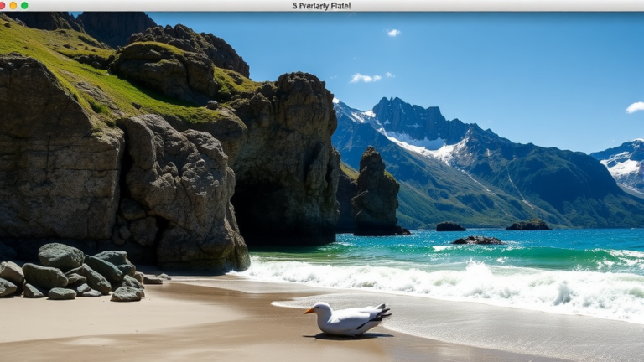
Task: Click the small cloud above the mountains
Action: click(365, 78)
